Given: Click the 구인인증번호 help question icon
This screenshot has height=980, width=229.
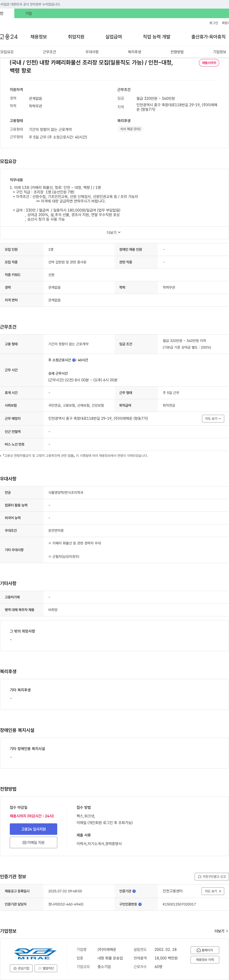Looking at the screenshot, I should click(140, 904).
